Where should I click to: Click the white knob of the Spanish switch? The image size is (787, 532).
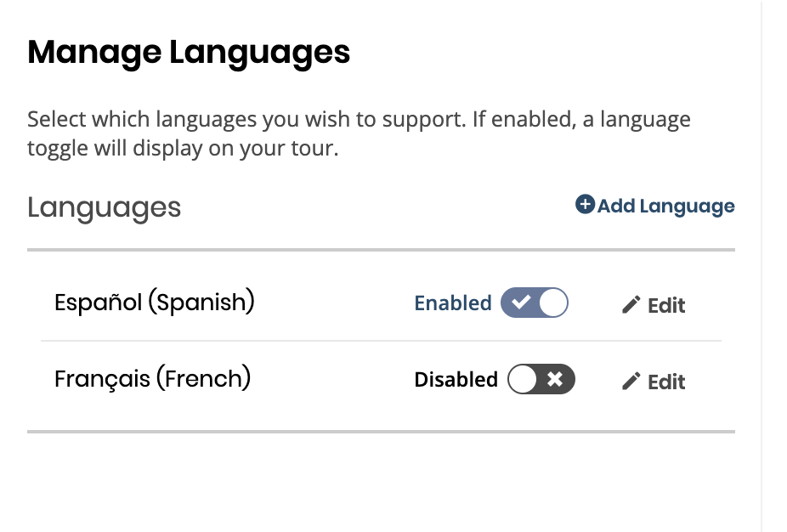click(553, 303)
